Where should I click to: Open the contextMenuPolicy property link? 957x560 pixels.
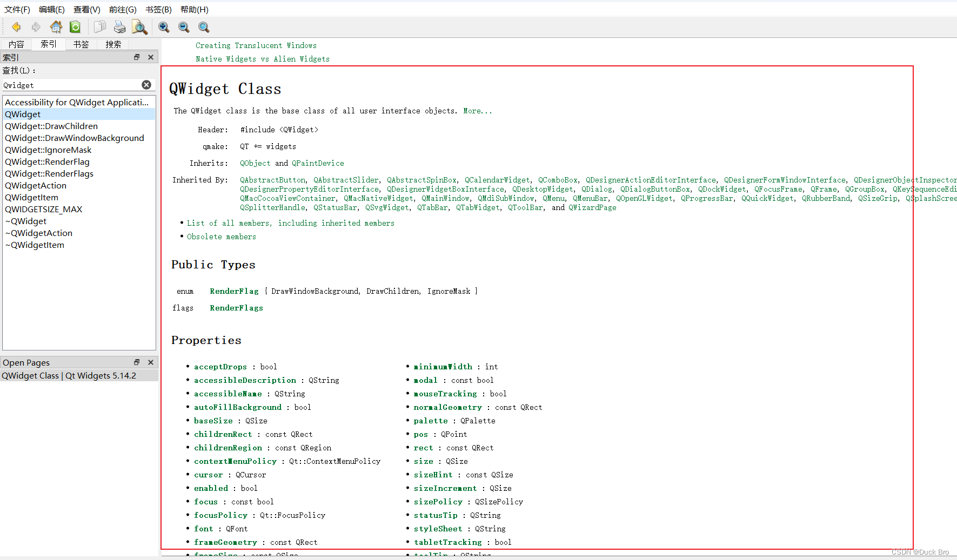click(235, 461)
